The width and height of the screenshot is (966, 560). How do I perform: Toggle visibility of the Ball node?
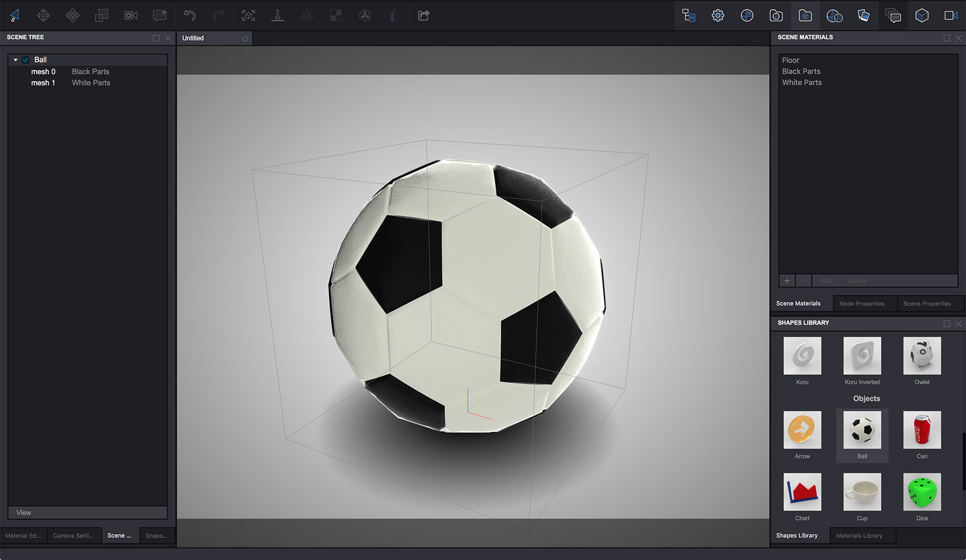25,59
